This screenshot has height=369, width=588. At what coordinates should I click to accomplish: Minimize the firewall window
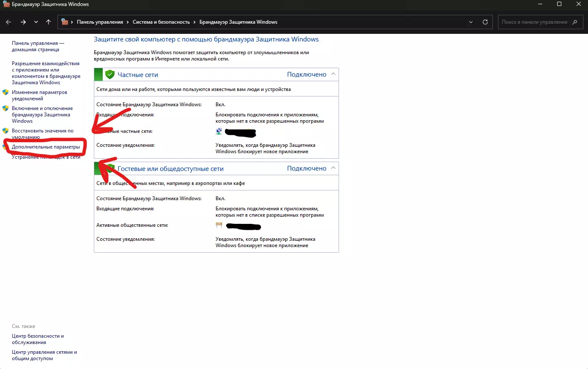point(540,4)
